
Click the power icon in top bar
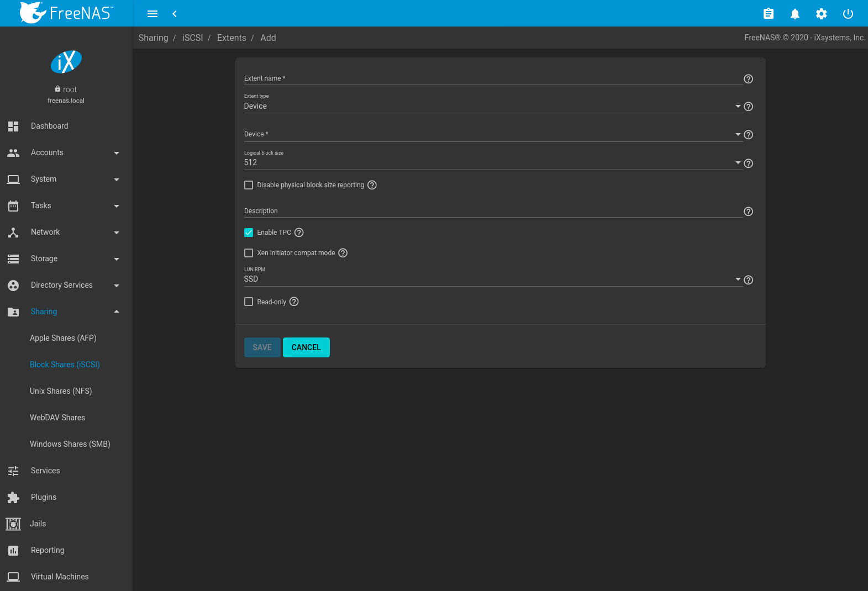coord(848,14)
